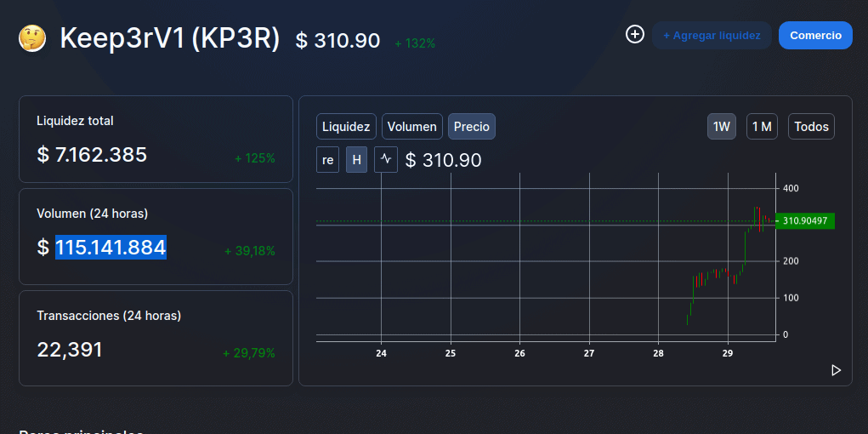
Task: Click the plus circle save icon
Action: coord(635,34)
